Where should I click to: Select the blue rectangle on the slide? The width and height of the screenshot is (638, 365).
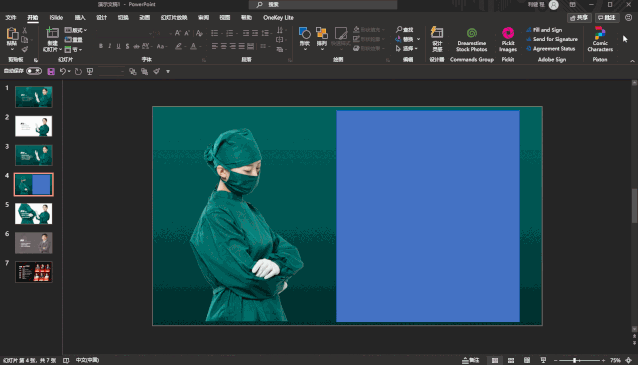pyautogui.click(x=428, y=216)
